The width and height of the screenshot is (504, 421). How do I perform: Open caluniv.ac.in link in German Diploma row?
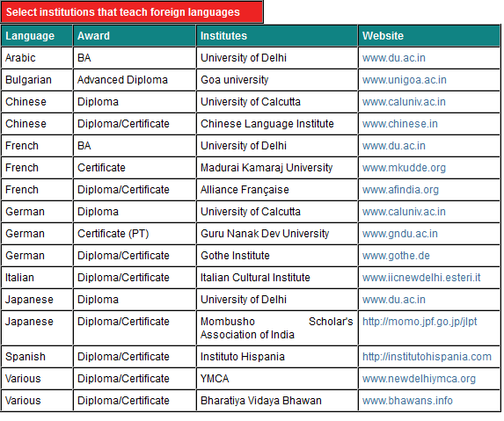404,212
